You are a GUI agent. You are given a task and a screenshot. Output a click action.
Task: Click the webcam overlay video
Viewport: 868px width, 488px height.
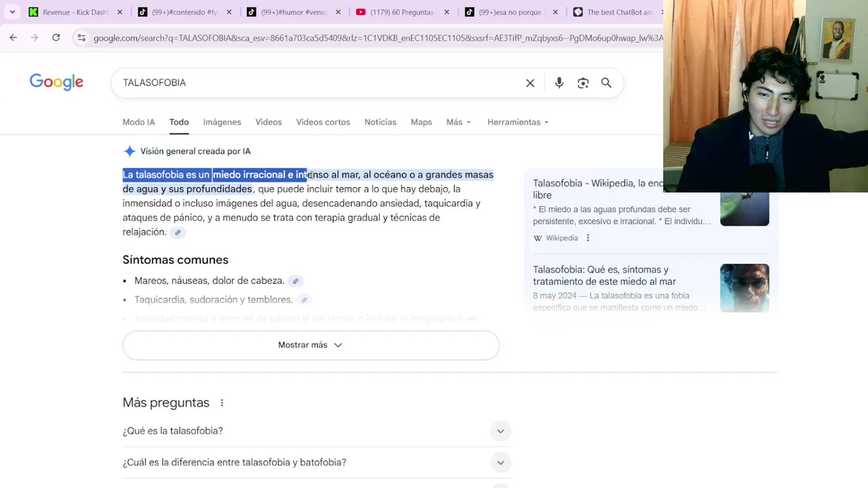pyautogui.click(x=766, y=96)
